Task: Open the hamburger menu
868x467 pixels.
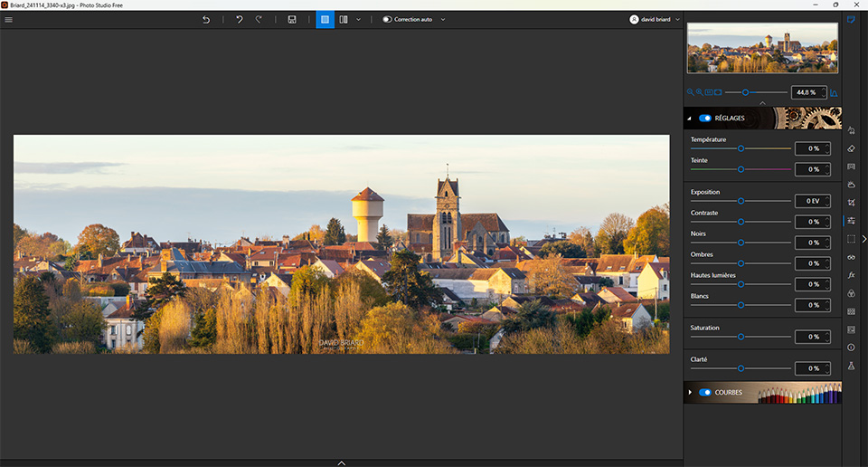Action: pyautogui.click(x=9, y=19)
